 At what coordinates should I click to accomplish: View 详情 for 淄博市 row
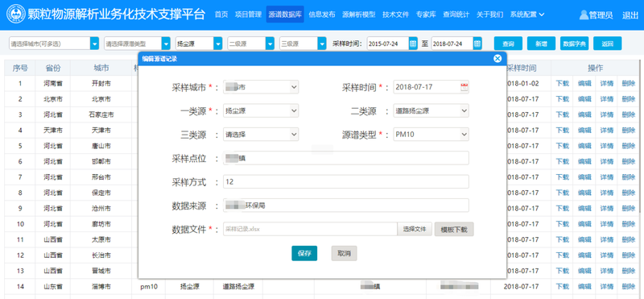coord(607,287)
